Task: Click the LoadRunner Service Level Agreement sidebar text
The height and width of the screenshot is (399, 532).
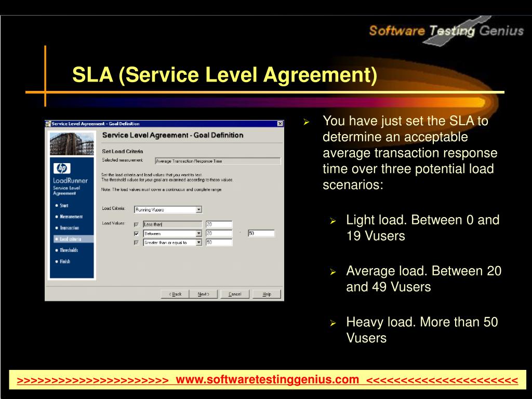Action: pos(70,186)
